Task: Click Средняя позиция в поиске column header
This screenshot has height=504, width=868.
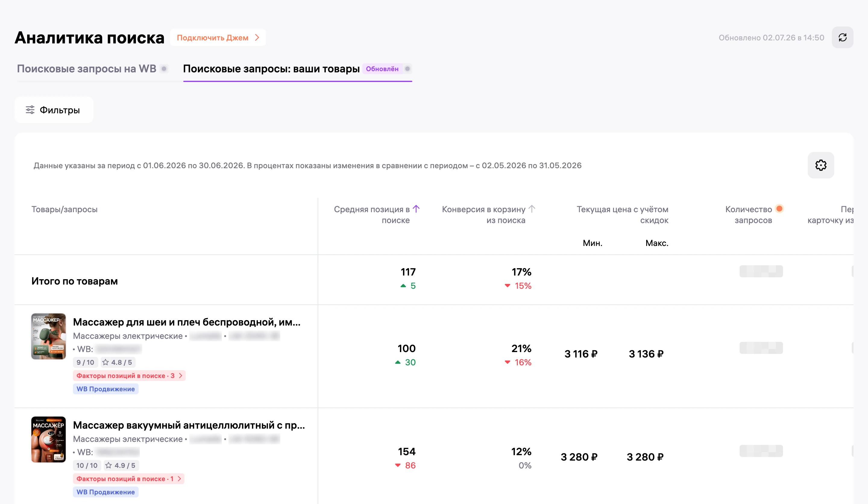Action: (x=372, y=215)
